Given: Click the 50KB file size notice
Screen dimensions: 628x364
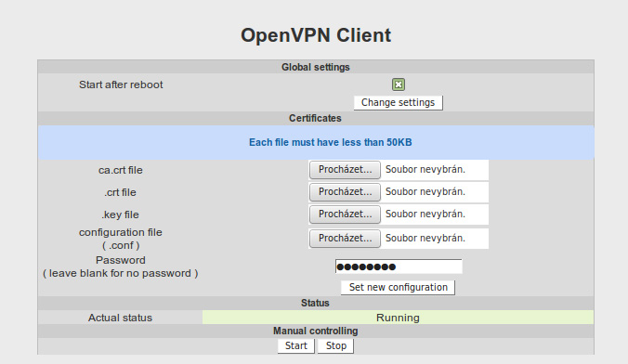Looking at the screenshot, I should pyautogui.click(x=331, y=143).
